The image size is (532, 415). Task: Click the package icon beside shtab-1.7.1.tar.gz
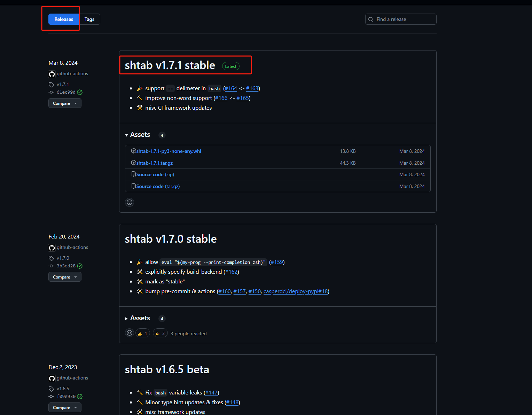[x=133, y=163]
